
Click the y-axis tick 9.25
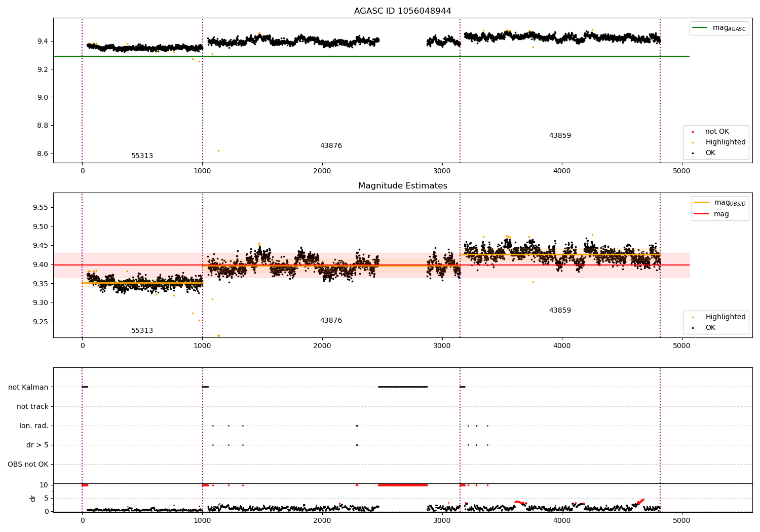pyautogui.click(x=40, y=322)
